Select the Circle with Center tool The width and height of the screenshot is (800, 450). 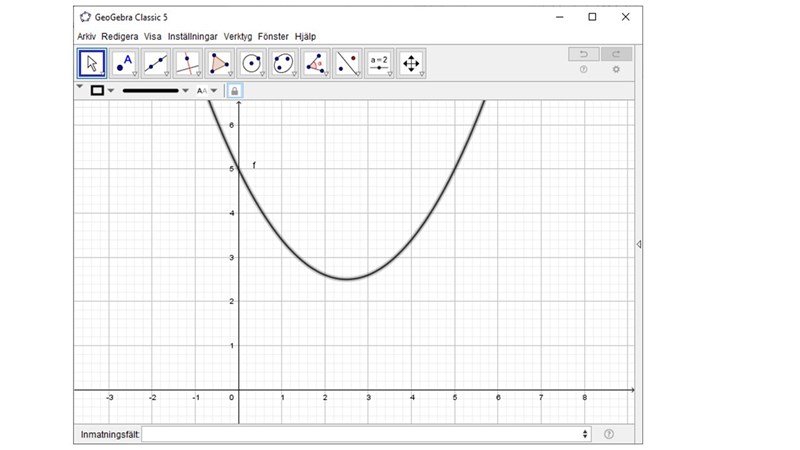tap(252, 63)
